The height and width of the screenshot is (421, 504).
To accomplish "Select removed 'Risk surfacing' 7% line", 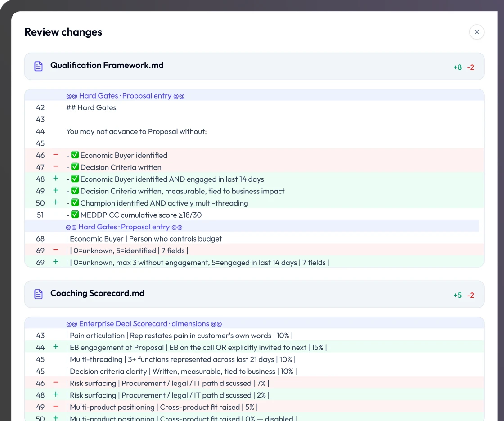I will coord(254,383).
